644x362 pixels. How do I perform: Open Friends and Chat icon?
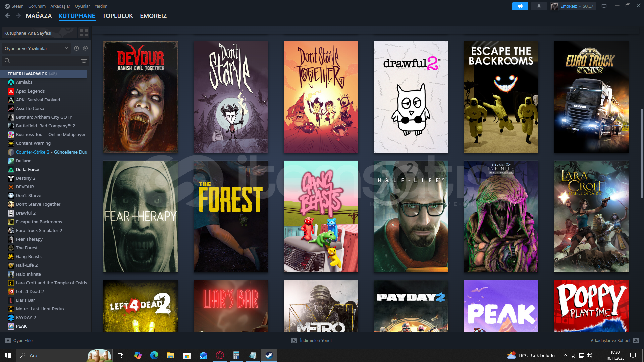pyautogui.click(x=636, y=340)
